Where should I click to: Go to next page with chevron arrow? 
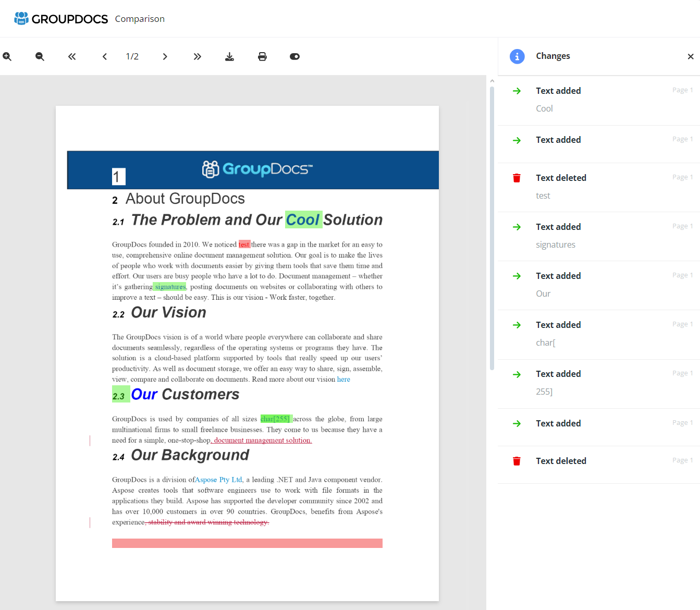pos(165,56)
